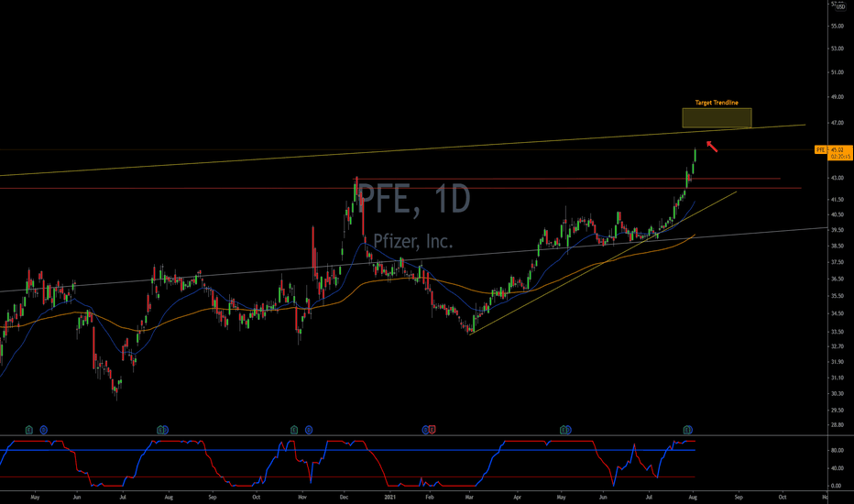Click the Feb label on time axis
Screen dimensions: 854x504
click(429, 497)
